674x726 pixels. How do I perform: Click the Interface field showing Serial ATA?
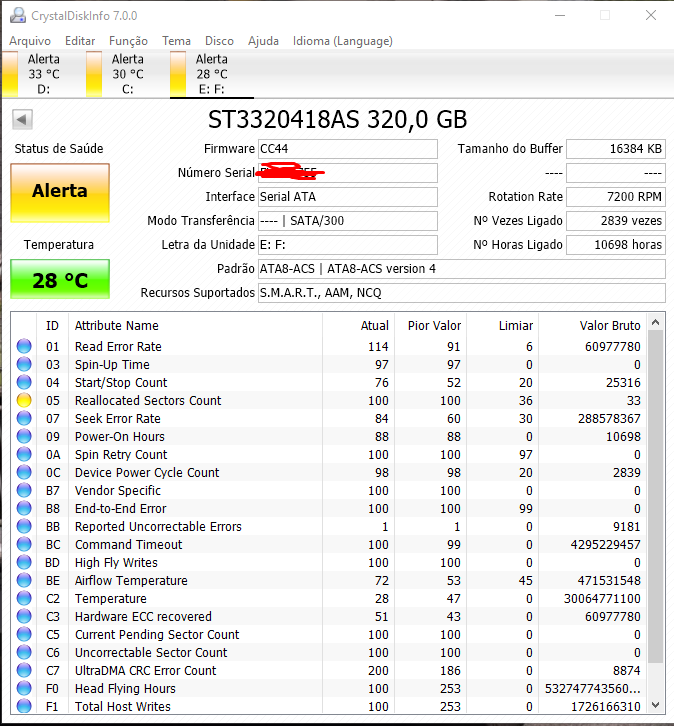coord(347,197)
